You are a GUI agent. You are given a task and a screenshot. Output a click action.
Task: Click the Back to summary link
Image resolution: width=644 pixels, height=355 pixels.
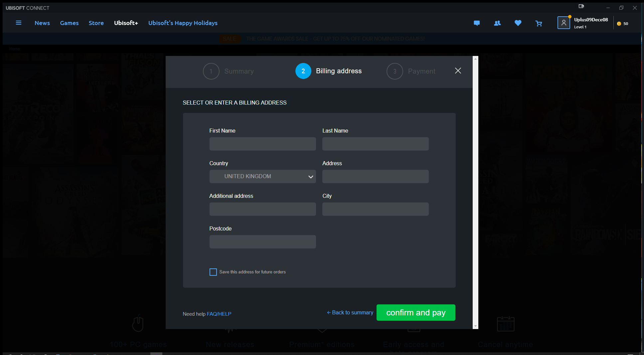[x=350, y=312]
